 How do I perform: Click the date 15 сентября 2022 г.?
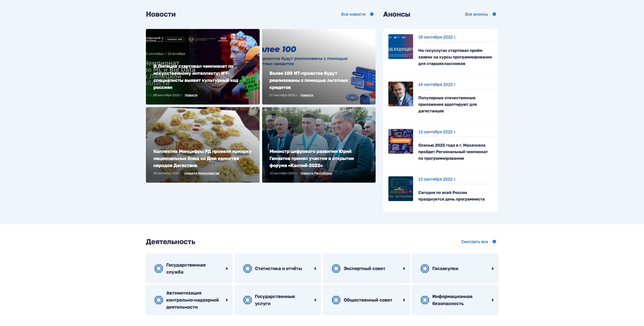[168, 173]
